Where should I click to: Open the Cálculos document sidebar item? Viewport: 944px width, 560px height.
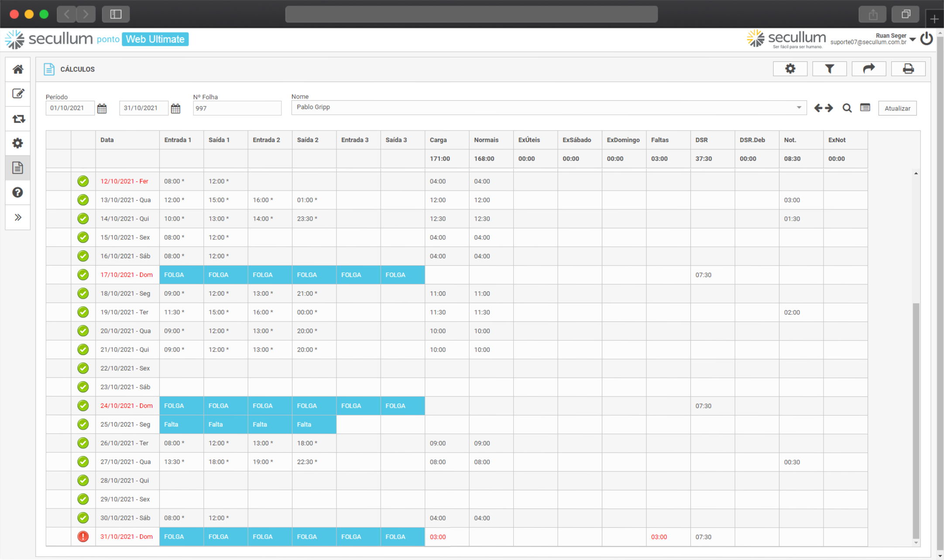(18, 168)
